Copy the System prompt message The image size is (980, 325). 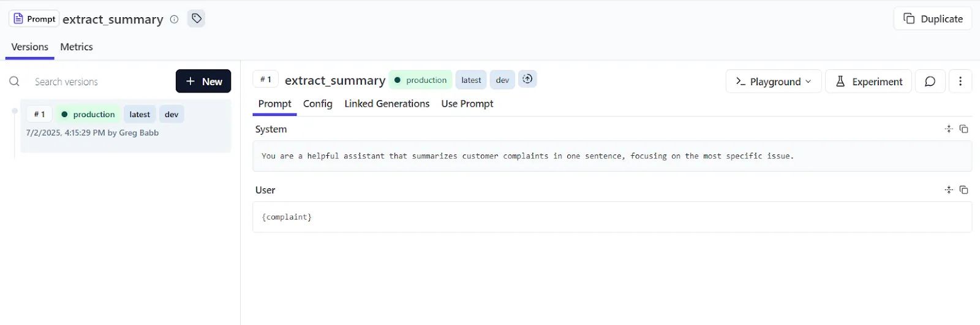pyautogui.click(x=963, y=129)
